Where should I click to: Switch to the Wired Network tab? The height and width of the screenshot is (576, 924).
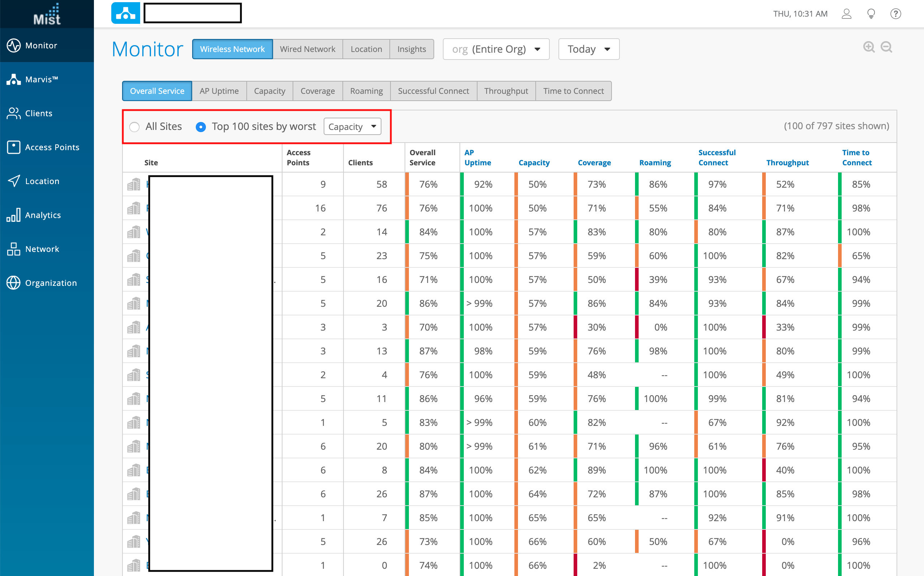[307, 49]
